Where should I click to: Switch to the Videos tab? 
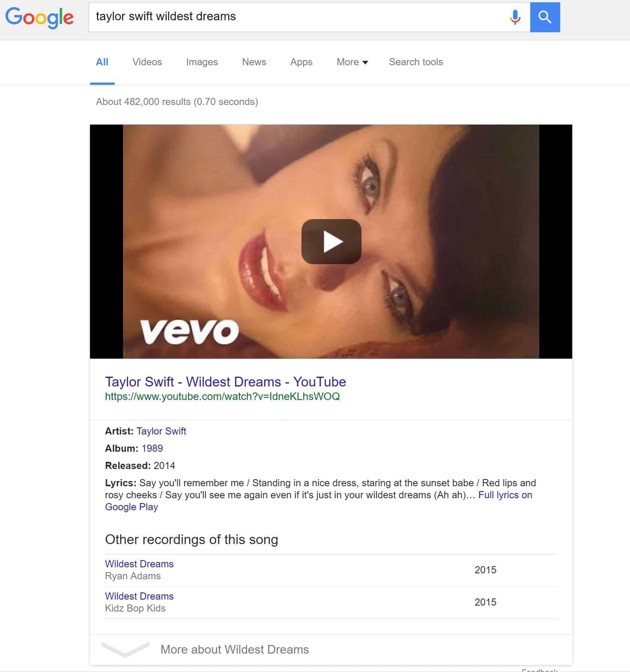coord(147,62)
